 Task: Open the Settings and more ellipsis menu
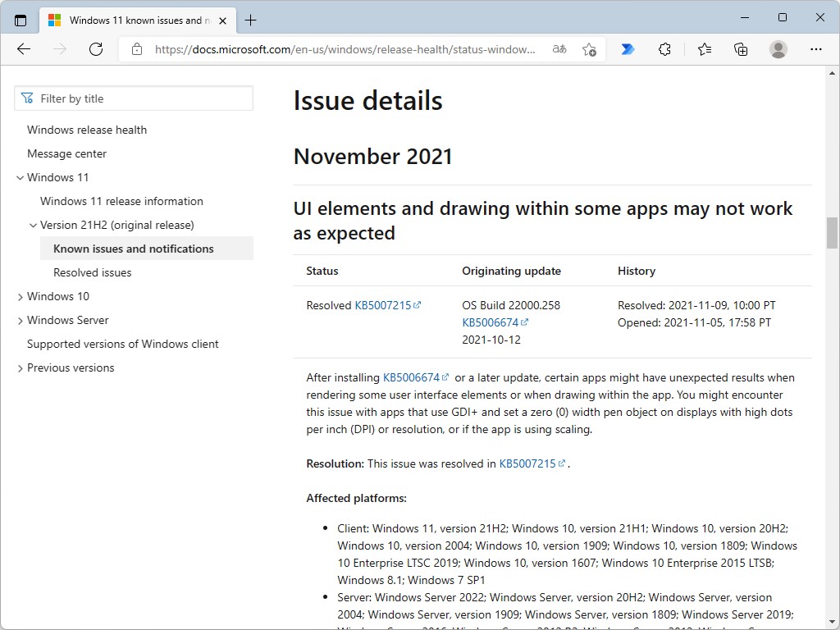(816, 49)
